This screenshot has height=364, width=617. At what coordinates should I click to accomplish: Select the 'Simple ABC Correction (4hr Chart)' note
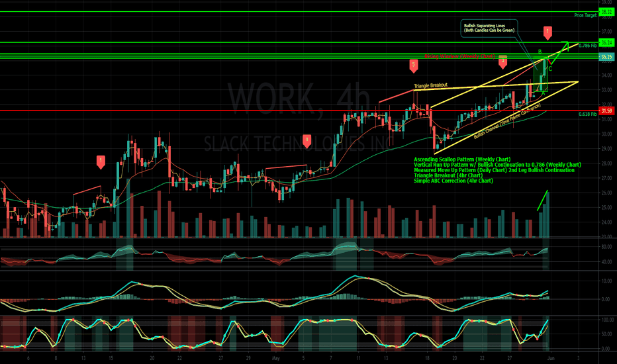click(453, 181)
